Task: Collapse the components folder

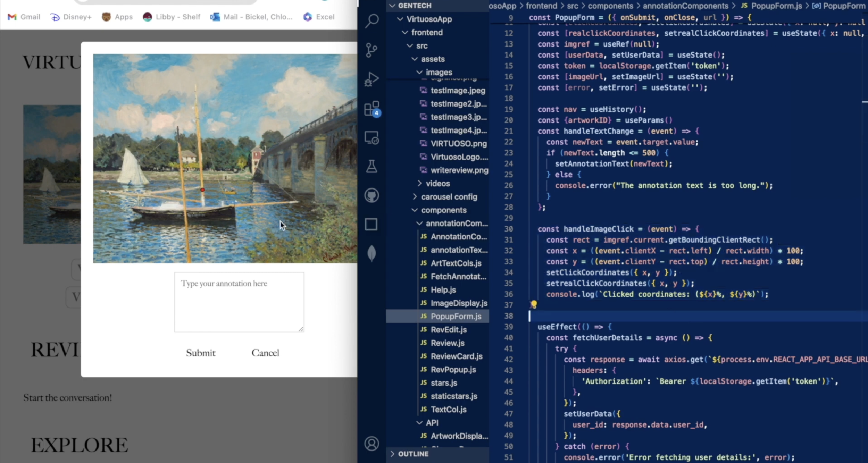Action: [x=443, y=210]
